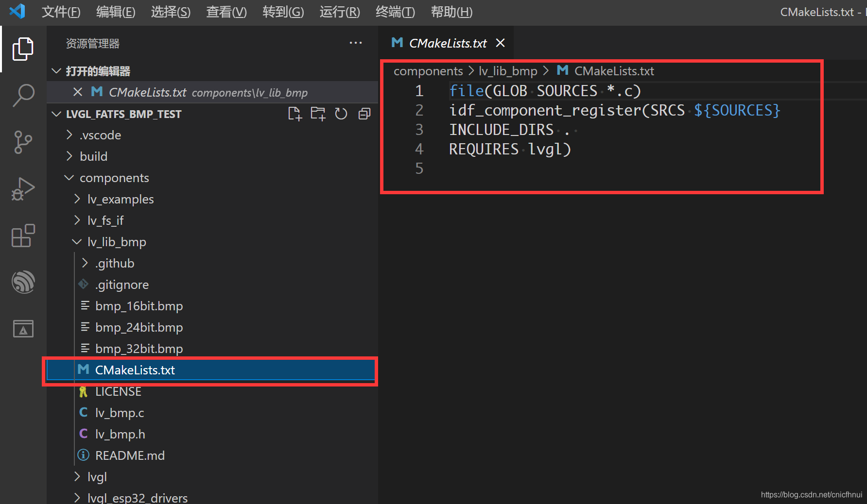Click the info icon of README.md

point(84,455)
